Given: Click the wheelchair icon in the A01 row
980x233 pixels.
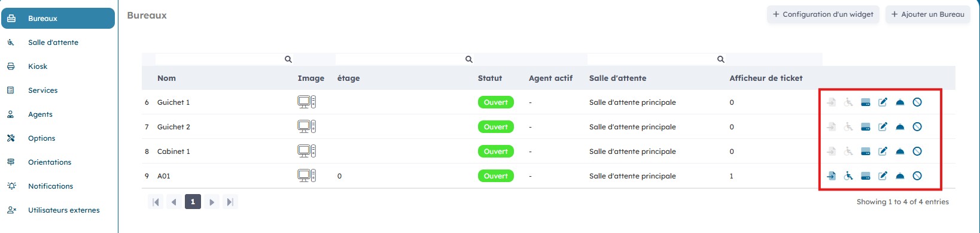Looking at the screenshot, I should 848,176.
